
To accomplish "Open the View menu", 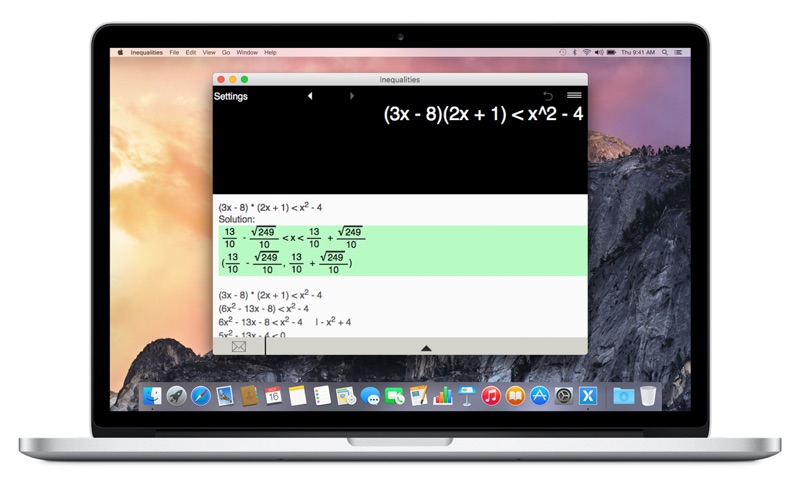I will pyautogui.click(x=209, y=53).
